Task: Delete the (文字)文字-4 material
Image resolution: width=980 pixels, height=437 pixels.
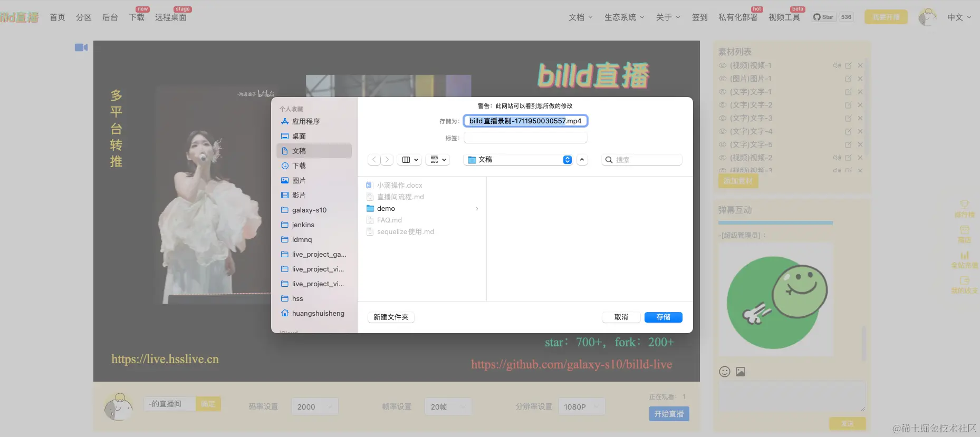Action: [x=860, y=131]
